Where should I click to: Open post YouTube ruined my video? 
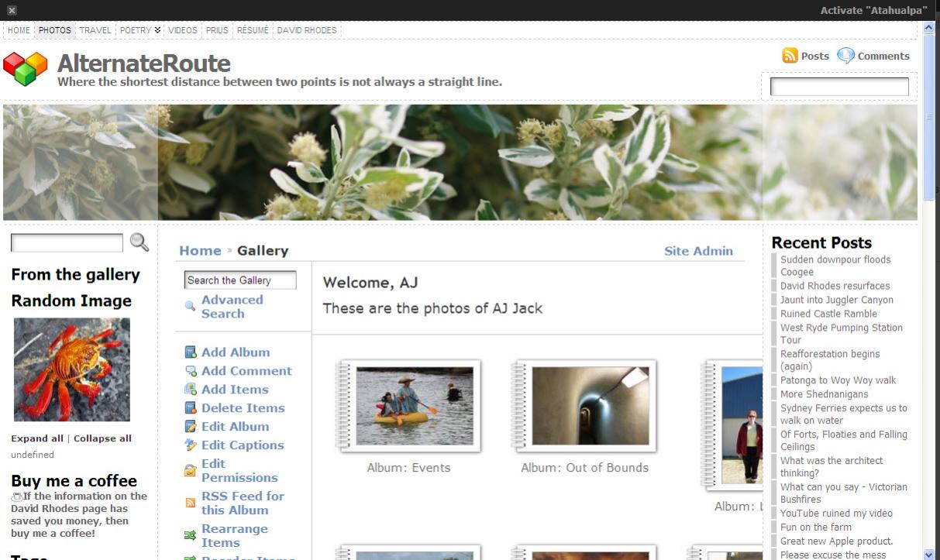(836, 514)
